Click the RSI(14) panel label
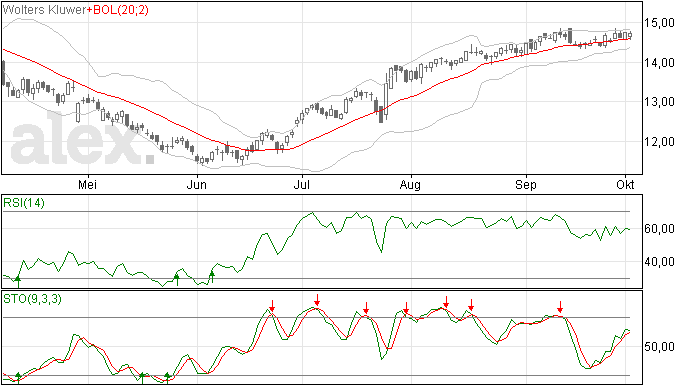This screenshot has height=387, width=690. click(x=24, y=203)
